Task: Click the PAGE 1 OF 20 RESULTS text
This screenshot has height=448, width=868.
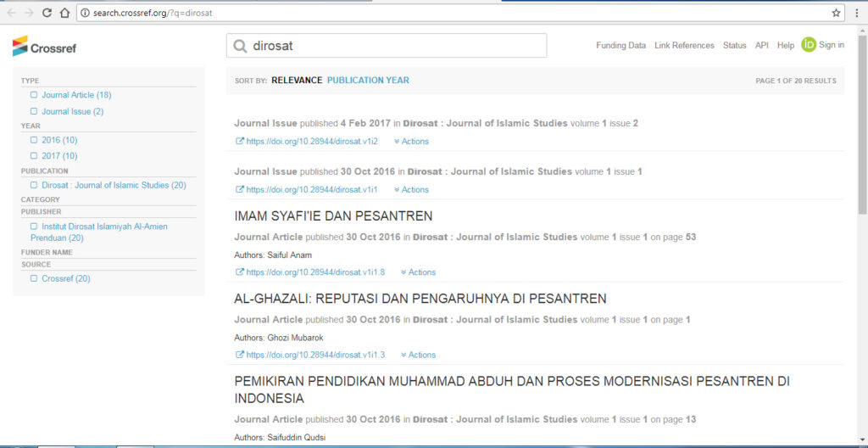Action: click(x=796, y=81)
